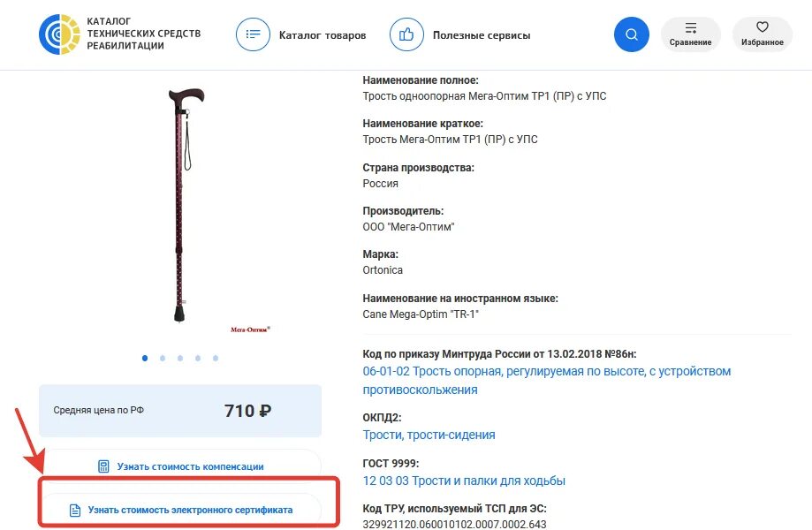This screenshot has width=812, height=530.
Task: Select the fifth image carousel dot
Action: 216,358
